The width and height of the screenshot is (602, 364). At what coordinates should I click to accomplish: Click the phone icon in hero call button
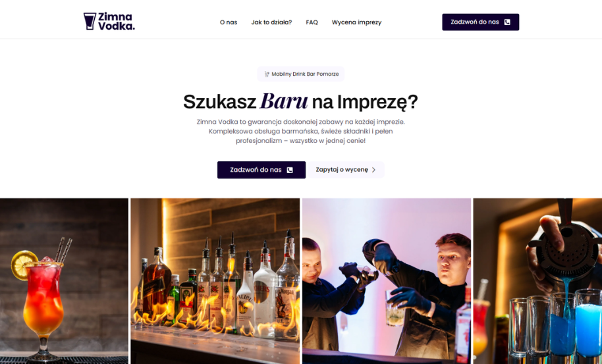tap(290, 170)
